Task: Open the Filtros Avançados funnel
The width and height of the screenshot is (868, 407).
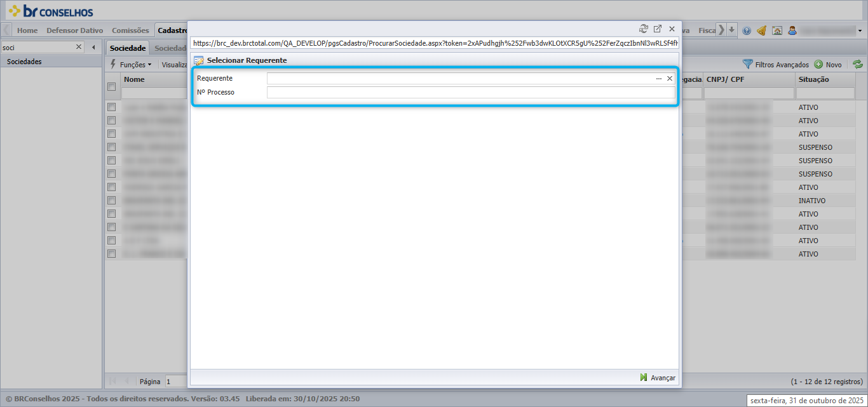Action: coord(776,64)
